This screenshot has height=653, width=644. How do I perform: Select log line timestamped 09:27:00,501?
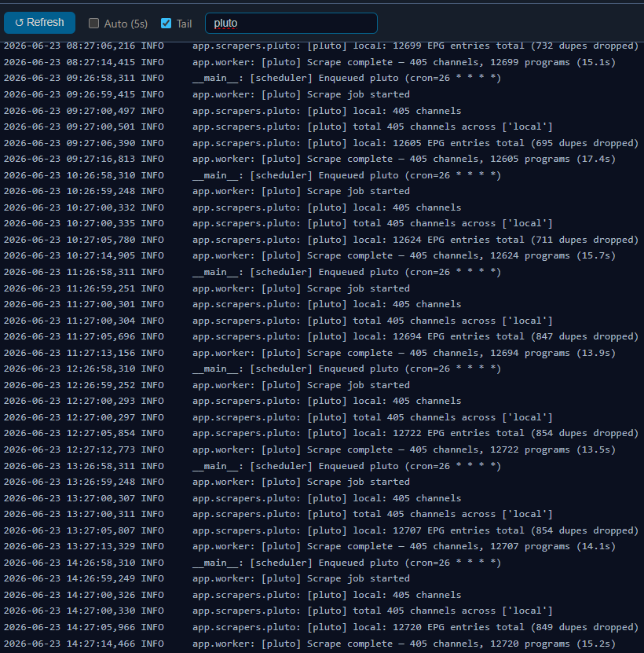point(278,127)
